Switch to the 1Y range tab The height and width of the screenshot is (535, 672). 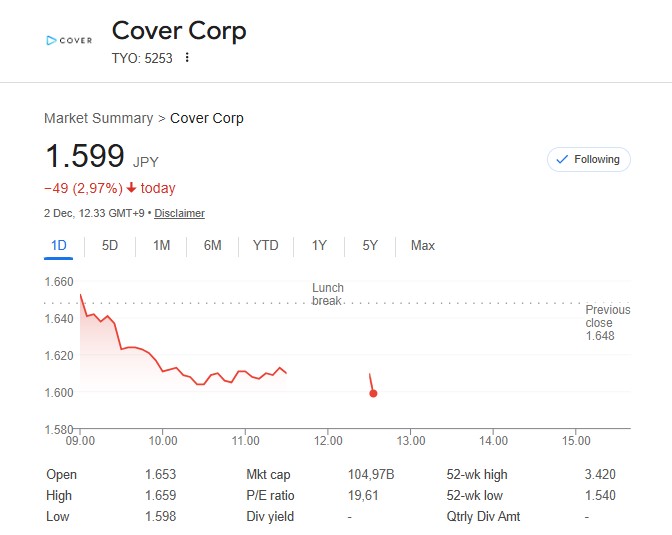(x=319, y=246)
